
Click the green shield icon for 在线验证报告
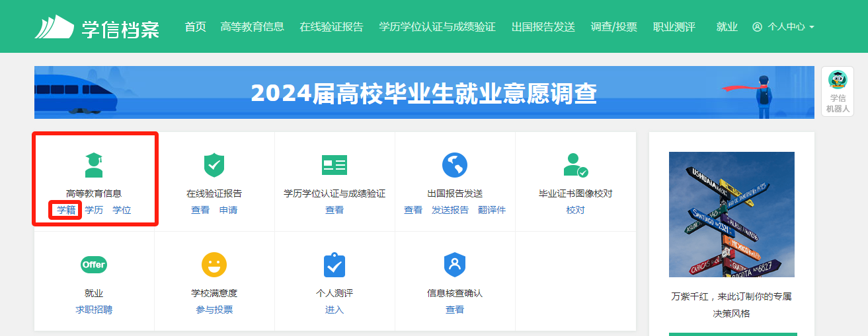[x=214, y=165]
